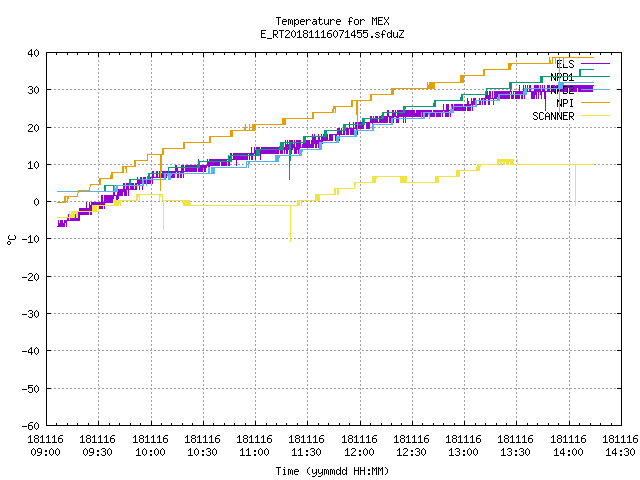The width and height of the screenshot is (640, 480).
Task: Click the y-axis value -50
Action: pyautogui.click(x=31, y=389)
